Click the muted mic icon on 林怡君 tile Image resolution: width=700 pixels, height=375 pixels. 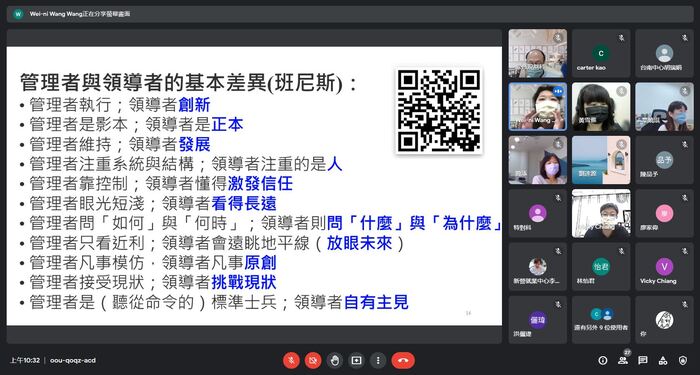click(621, 251)
